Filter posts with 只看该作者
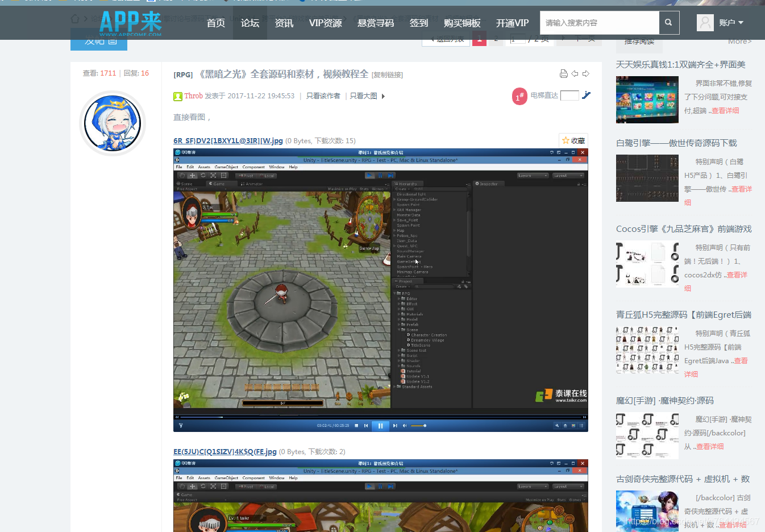 pyautogui.click(x=323, y=96)
